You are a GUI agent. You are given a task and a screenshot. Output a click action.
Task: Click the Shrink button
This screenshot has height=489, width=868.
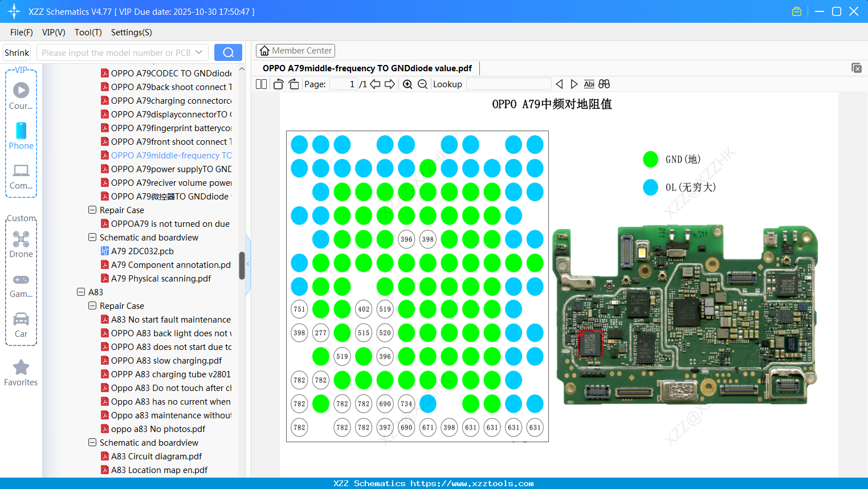point(17,52)
